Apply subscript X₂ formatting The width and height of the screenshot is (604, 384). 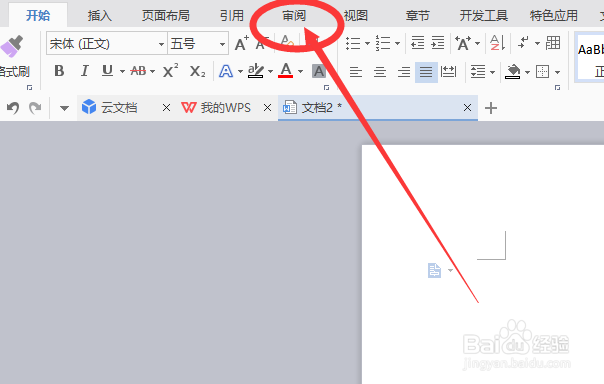(x=197, y=71)
